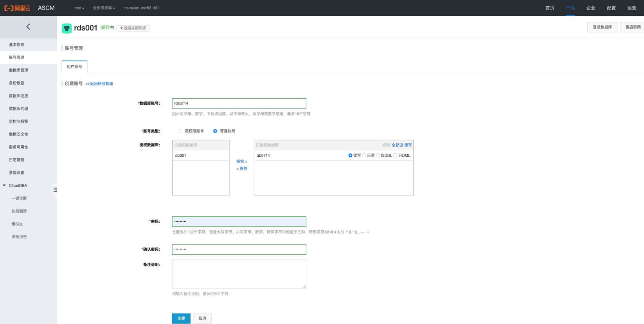Click 全部设 读写 permission link
The image size is (644, 324).
point(401,145)
